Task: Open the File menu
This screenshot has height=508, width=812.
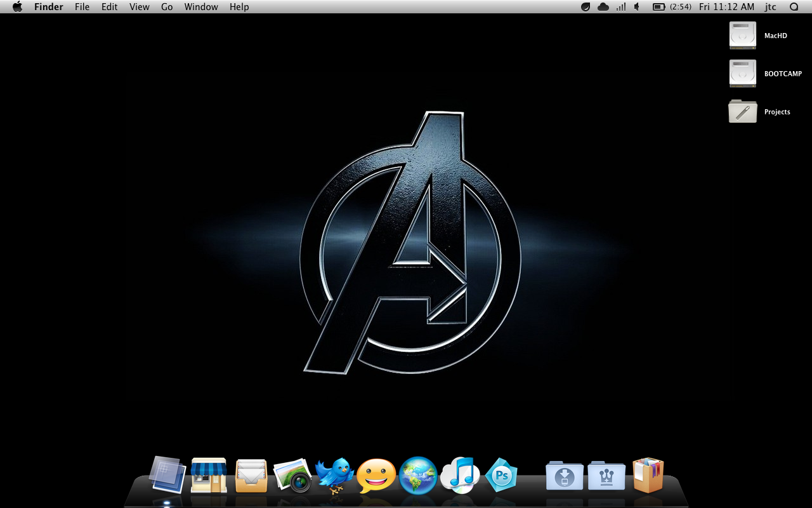Action: pos(82,7)
